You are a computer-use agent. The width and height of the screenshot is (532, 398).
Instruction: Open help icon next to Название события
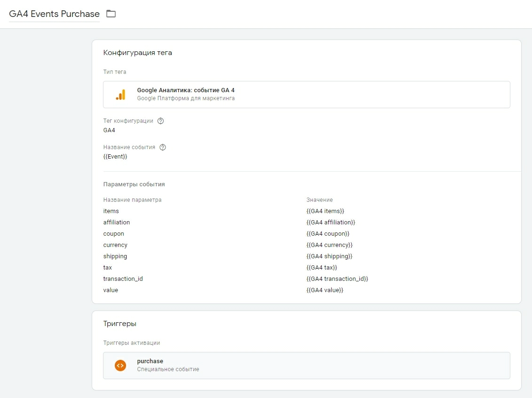coord(163,147)
